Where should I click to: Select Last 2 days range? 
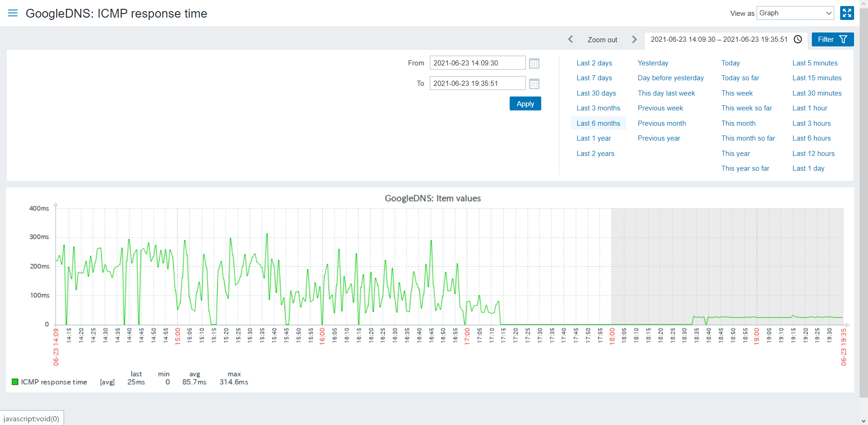click(x=594, y=63)
